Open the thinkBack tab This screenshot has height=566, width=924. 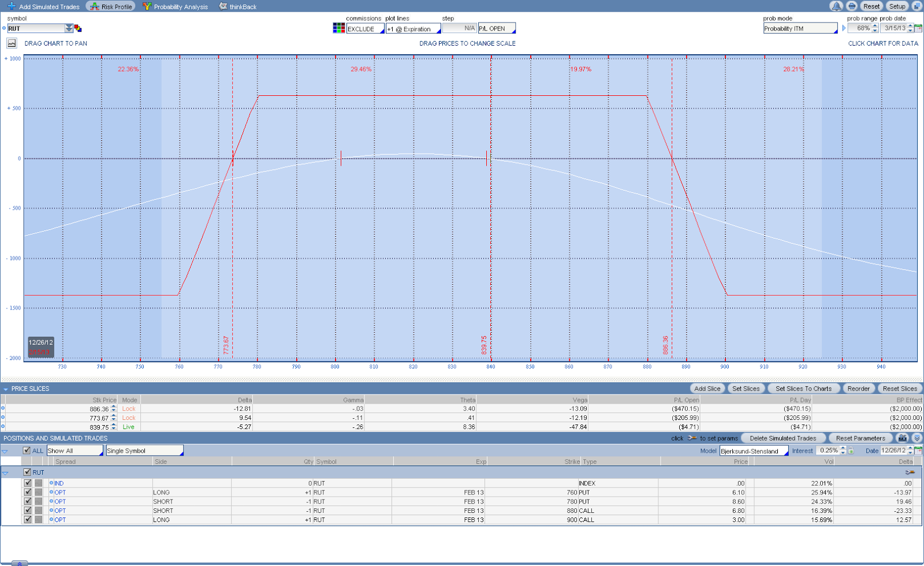click(238, 6)
